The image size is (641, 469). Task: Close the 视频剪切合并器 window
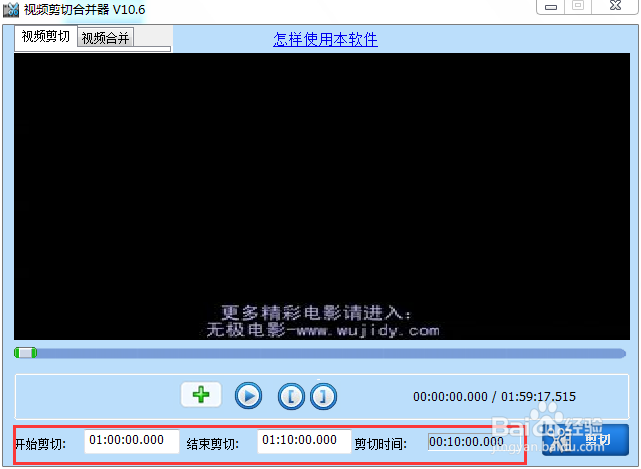[x=615, y=6]
